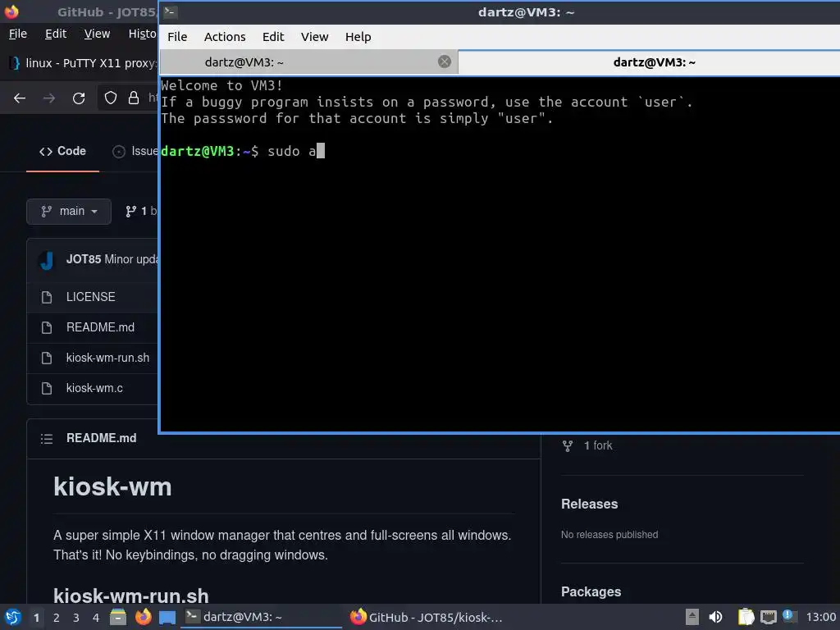Open the LICENSE file
The width and height of the screenshot is (840, 630).
[x=90, y=297]
